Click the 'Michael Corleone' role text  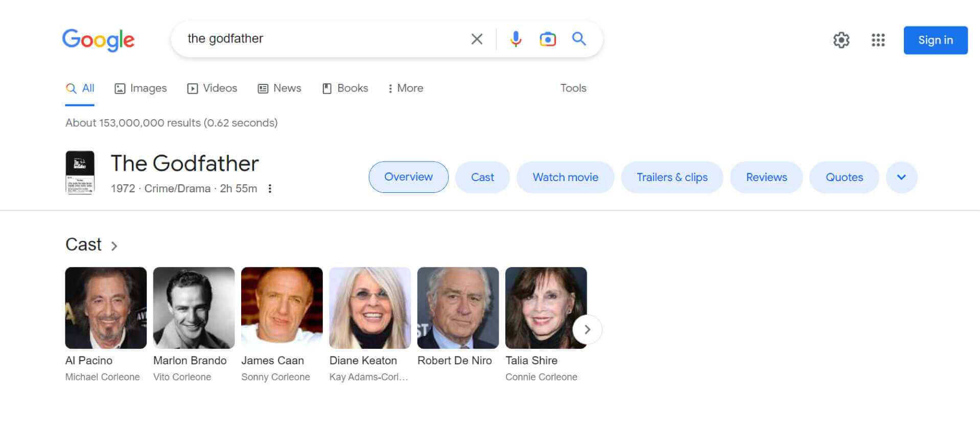103,377
